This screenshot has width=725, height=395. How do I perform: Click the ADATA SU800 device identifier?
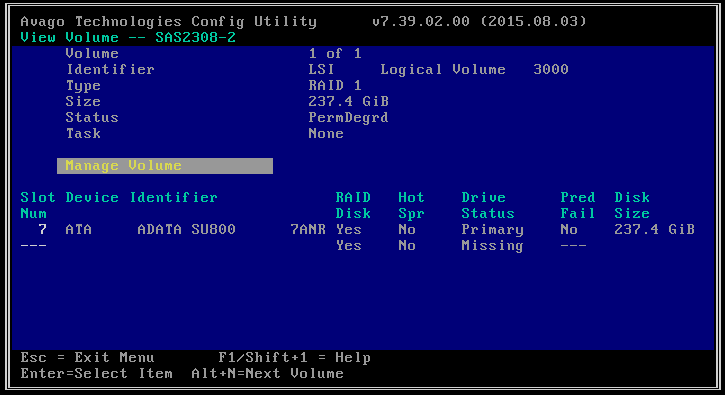tap(186, 229)
